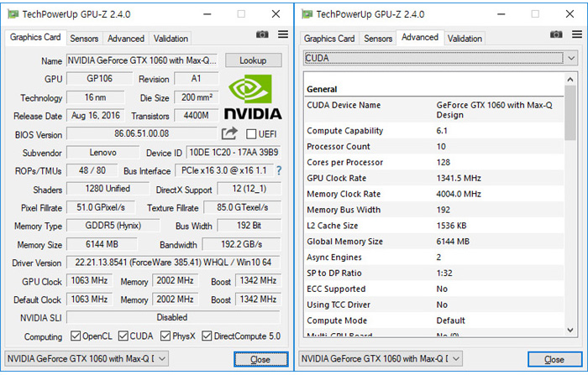Toggle the PhysX checkbox
The image size is (588, 375).
pos(165,336)
